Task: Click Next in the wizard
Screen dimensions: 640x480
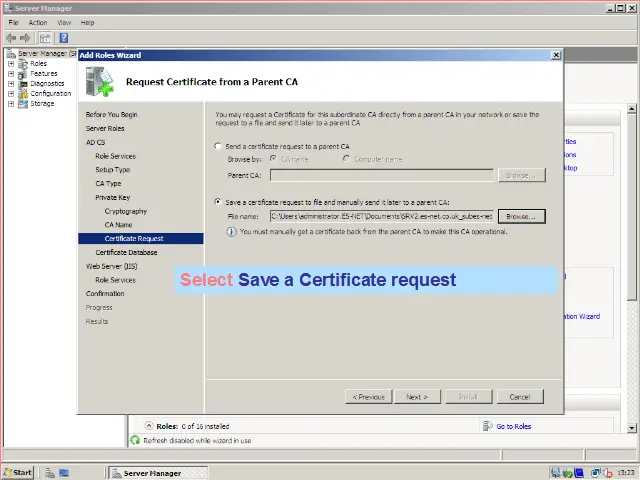Action: pos(418,397)
